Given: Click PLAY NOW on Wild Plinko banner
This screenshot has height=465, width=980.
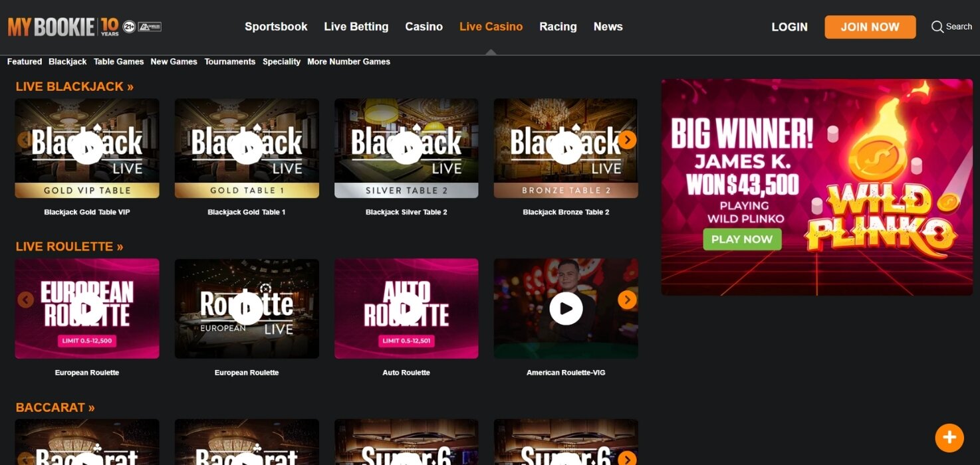Looking at the screenshot, I should [x=742, y=239].
